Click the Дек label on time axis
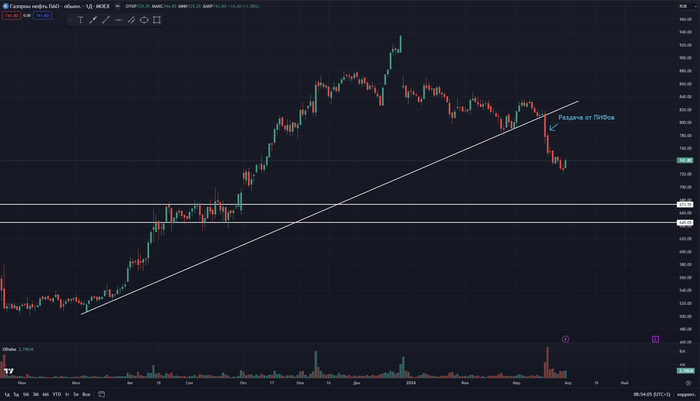The image size is (700, 401). (356, 383)
